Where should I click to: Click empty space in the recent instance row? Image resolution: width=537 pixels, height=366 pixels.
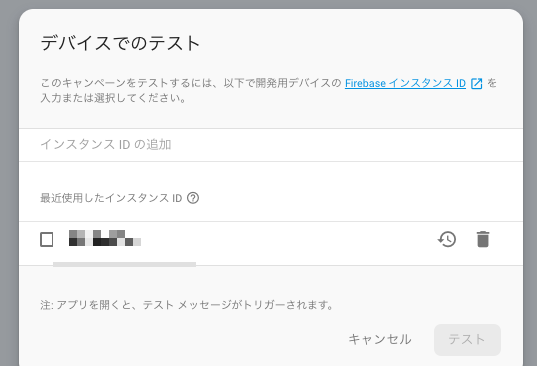[288, 240]
